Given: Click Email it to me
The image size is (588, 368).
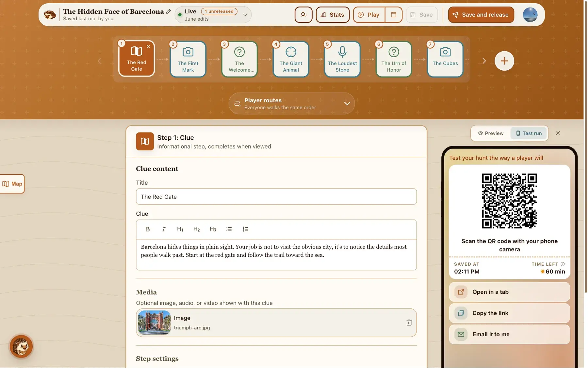Looking at the screenshot, I should [x=509, y=334].
